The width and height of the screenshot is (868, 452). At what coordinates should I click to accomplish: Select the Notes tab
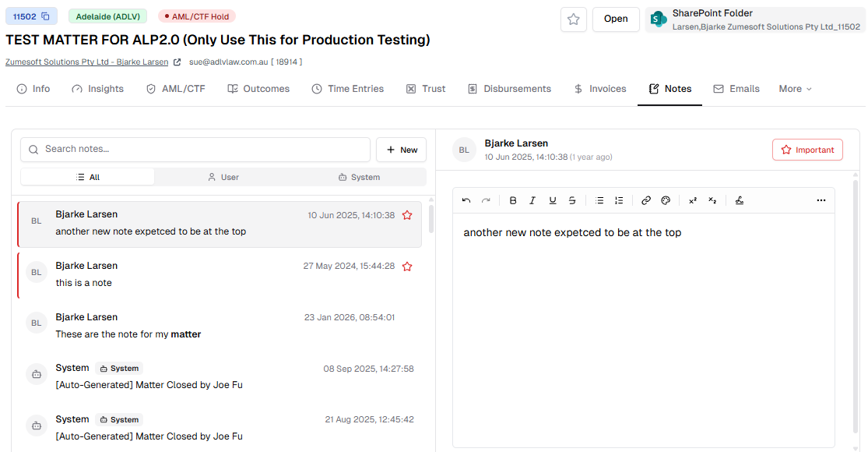[x=669, y=89]
